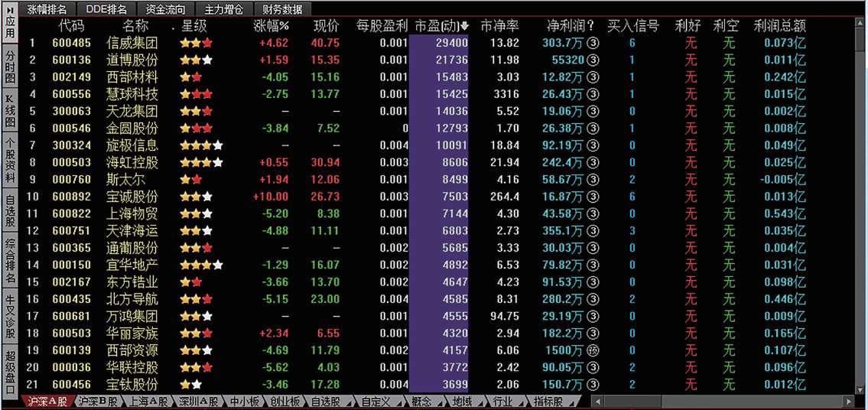Sort by the 市净率 column header
868x410 pixels.
click(499, 26)
